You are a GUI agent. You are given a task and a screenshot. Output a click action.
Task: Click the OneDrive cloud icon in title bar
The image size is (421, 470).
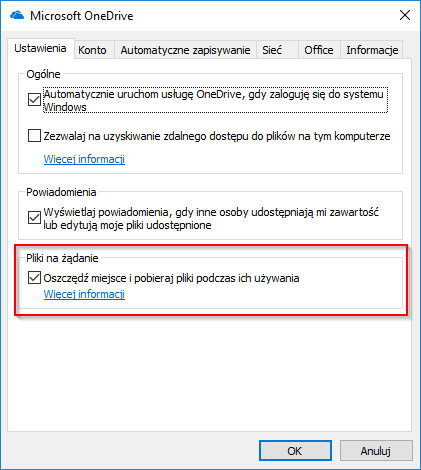point(17,15)
